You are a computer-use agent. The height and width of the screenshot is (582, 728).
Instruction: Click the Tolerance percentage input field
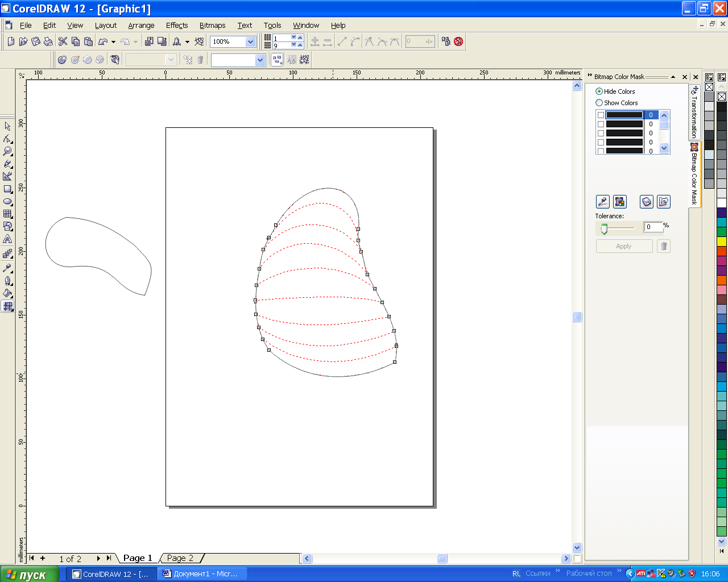[653, 227]
